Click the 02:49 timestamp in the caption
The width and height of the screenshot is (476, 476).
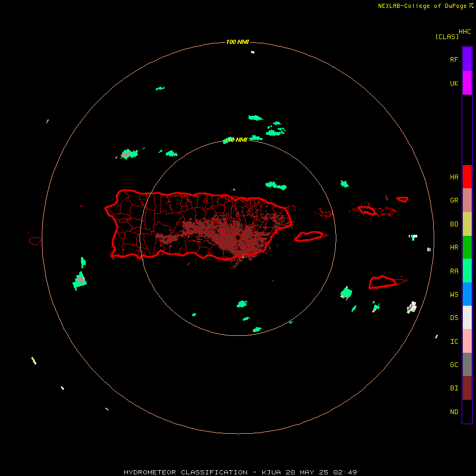pos(345,472)
